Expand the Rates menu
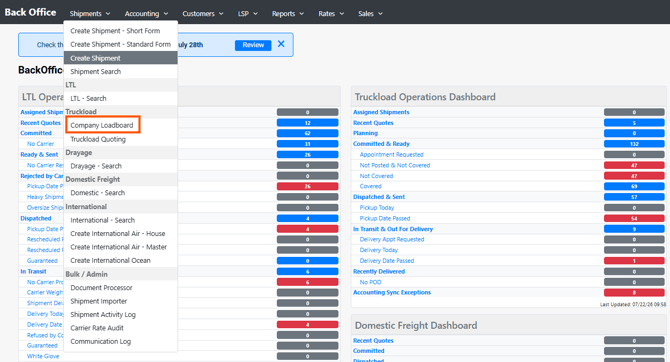This screenshot has width=670, height=362. [331, 14]
